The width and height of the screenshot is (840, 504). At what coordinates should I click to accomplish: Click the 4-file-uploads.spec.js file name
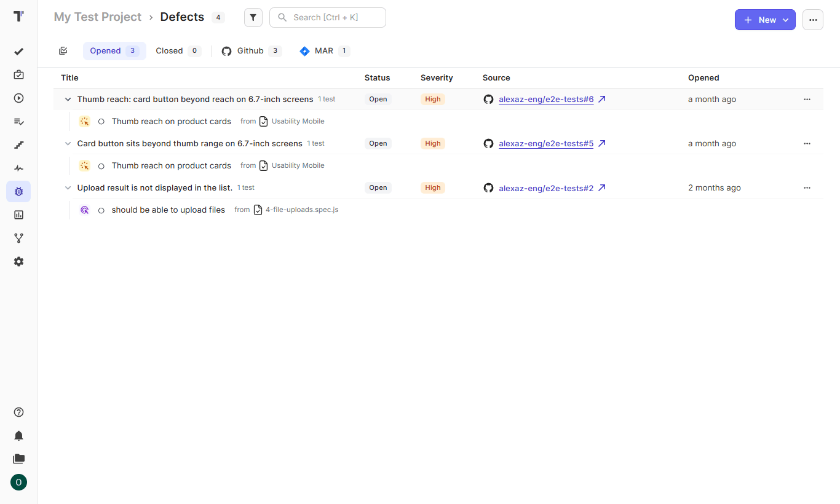(x=302, y=210)
